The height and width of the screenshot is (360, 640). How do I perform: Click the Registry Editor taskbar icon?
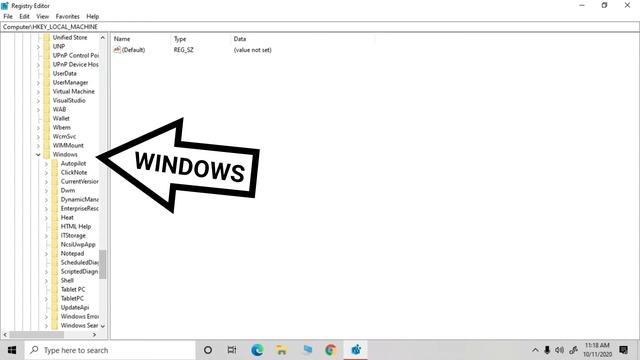(x=356, y=350)
